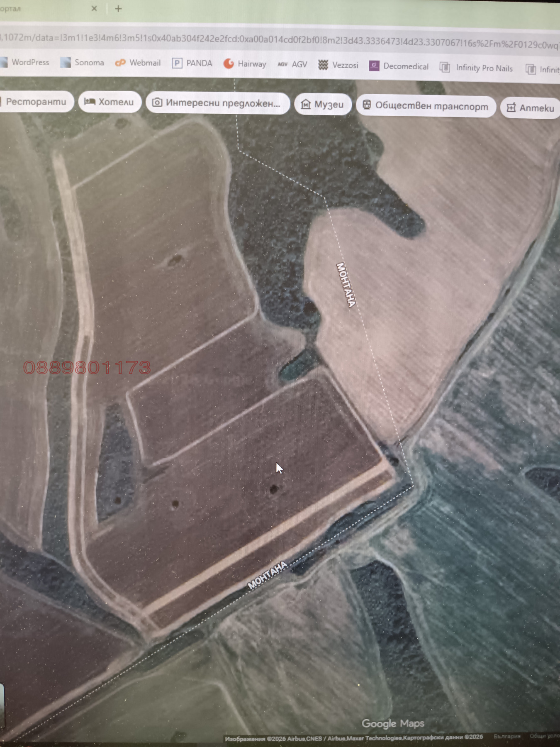Open the Vezzosi bookmark
This screenshot has width=560, height=747.
pos(338,65)
